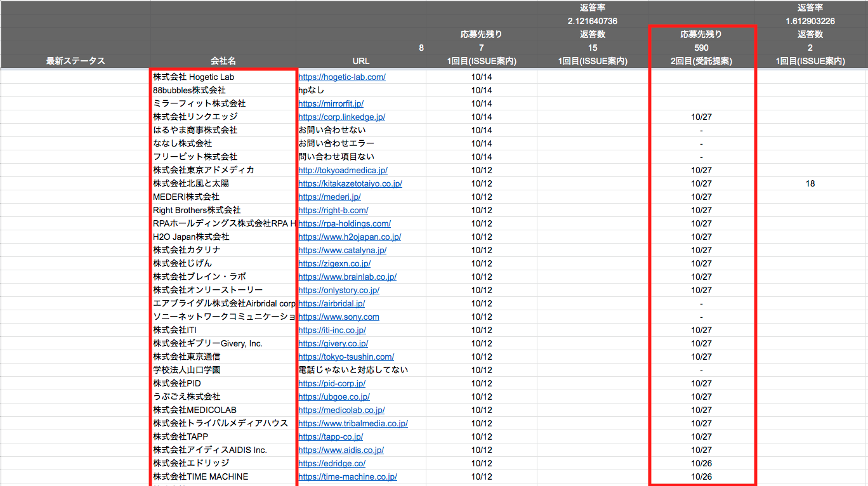Open the edridge.co link

pyautogui.click(x=332, y=463)
